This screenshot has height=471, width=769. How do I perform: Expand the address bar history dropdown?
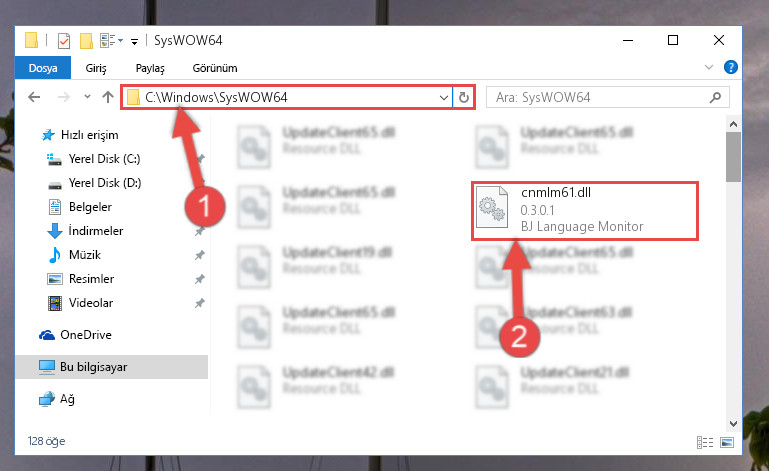click(443, 98)
